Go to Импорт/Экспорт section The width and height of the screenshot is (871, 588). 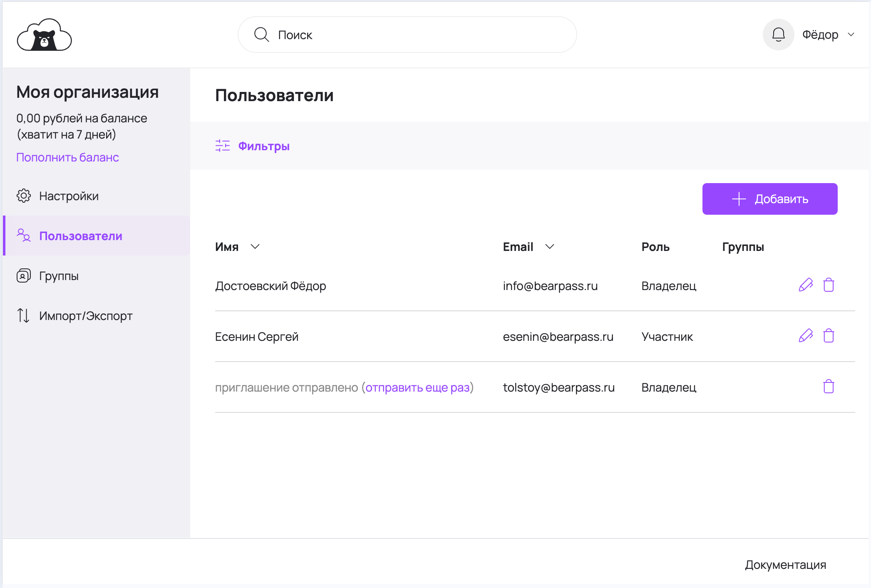tap(85, 316)
